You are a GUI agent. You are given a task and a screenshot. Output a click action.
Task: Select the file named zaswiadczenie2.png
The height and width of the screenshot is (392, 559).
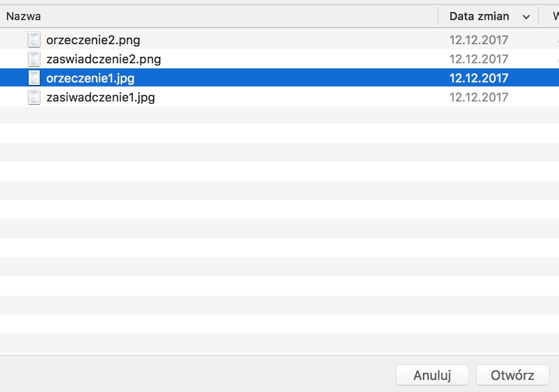click(104, 59)
